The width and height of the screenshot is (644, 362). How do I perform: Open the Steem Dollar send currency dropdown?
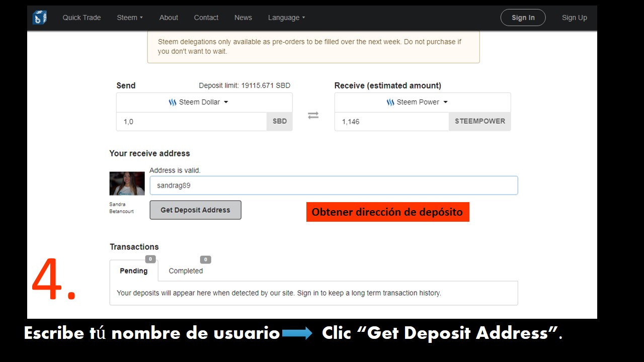[x=204, y=102]
